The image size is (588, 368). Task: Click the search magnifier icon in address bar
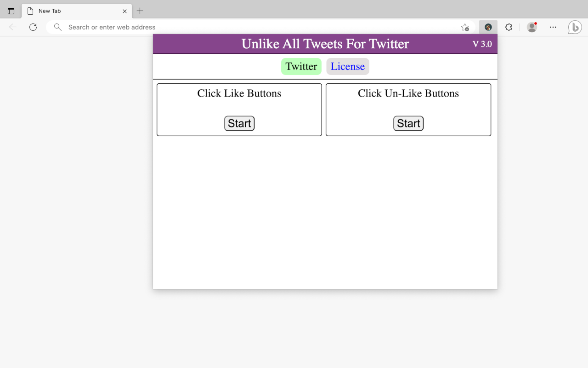[x=57, y=27]
